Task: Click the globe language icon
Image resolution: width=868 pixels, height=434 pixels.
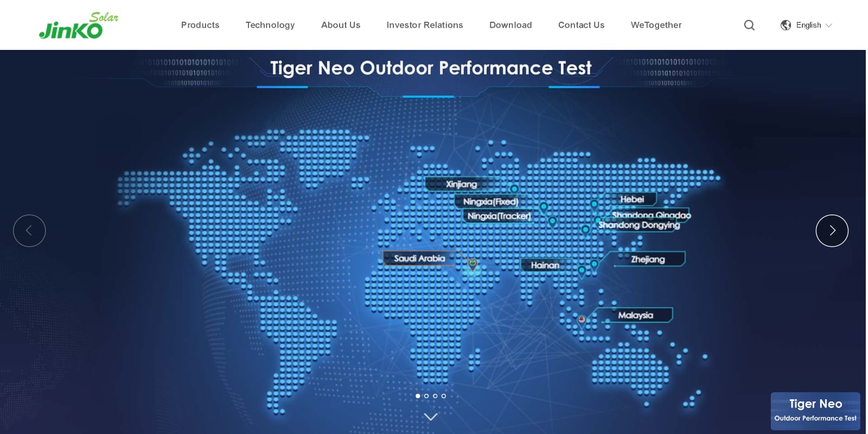Action: (x=786, y=25)
